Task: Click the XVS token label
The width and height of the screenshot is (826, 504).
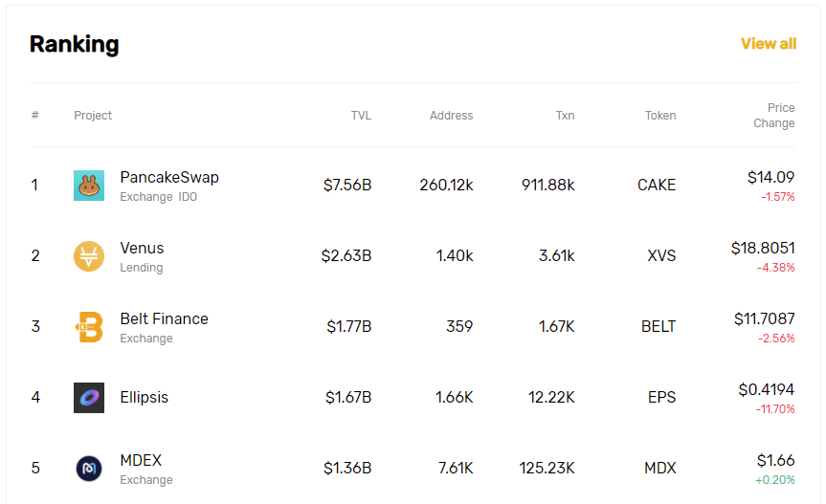Action: [x=661, y=255]
